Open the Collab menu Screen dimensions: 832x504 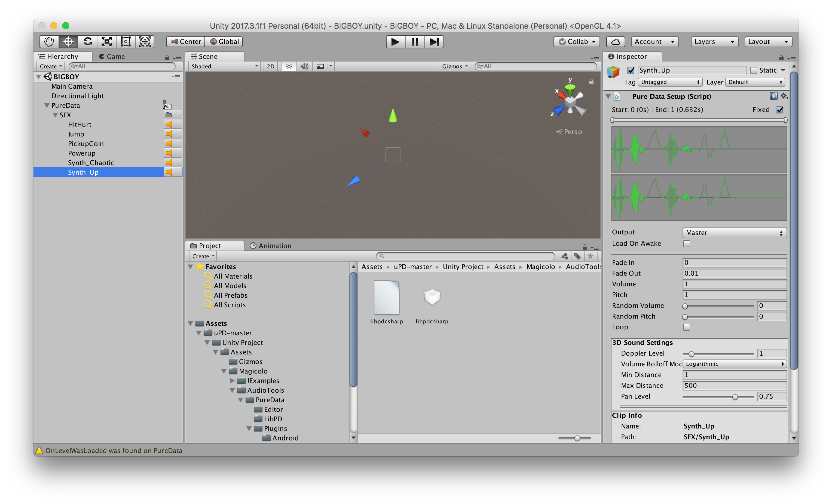click(577, 42)
